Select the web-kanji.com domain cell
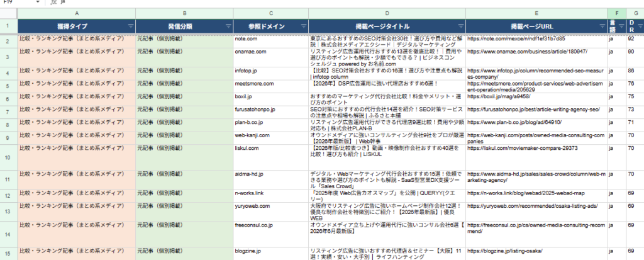This screenshot has height=260, width=644. [271, 137]
